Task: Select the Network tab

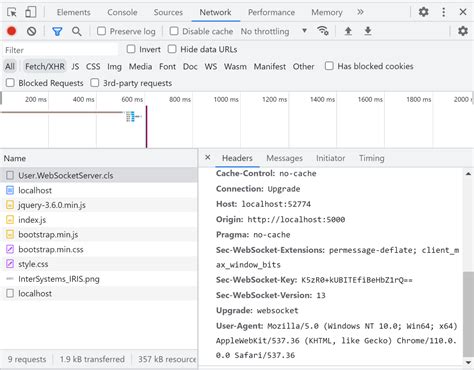Action: coord(215,12)
